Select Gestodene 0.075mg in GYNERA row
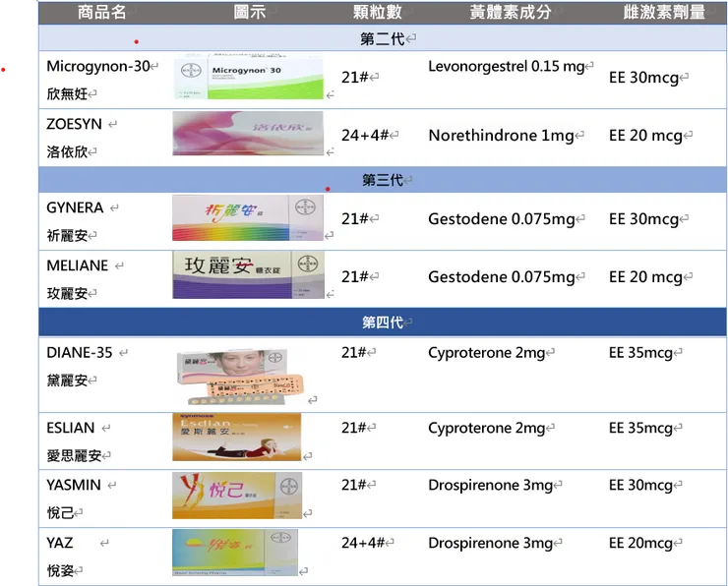Screen dimensions: 728x586 [x=502, y=219]
